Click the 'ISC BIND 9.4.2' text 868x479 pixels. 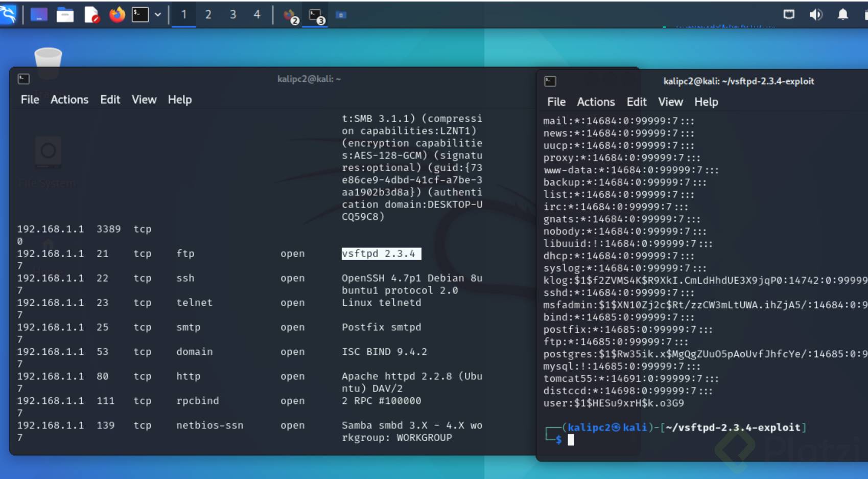(385, 352)
